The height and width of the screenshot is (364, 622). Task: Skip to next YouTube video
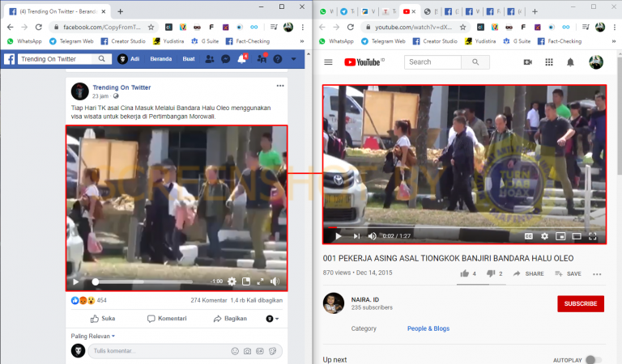[x=356, y=236]
